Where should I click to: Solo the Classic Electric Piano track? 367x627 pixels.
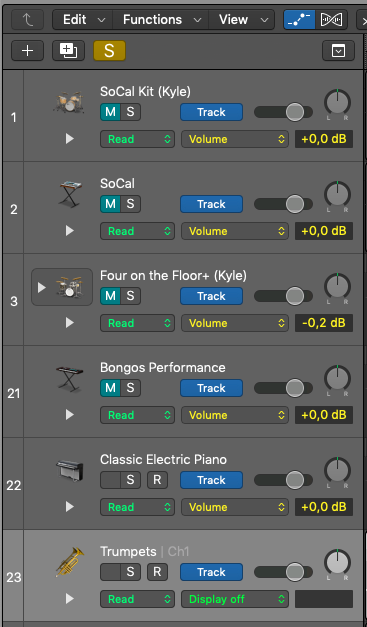(x=130, y=480)
